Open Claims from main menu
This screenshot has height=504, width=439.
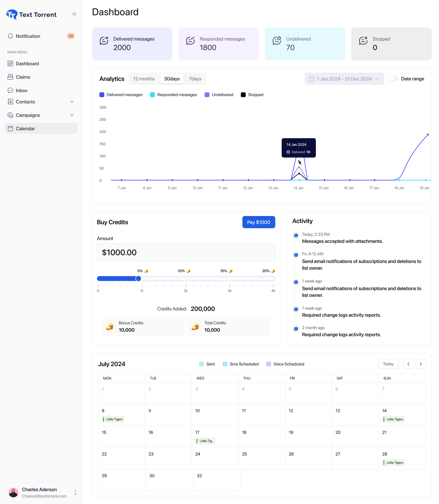coord(41,77)
